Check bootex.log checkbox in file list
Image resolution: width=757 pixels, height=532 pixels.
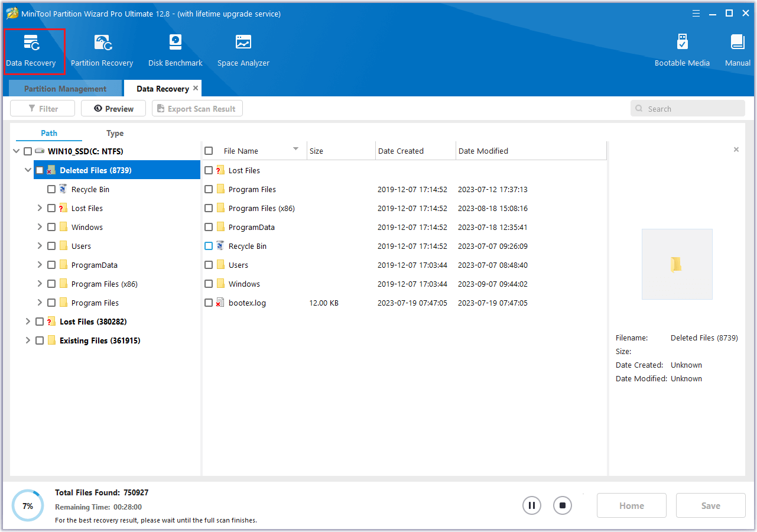tap(209, 303)
